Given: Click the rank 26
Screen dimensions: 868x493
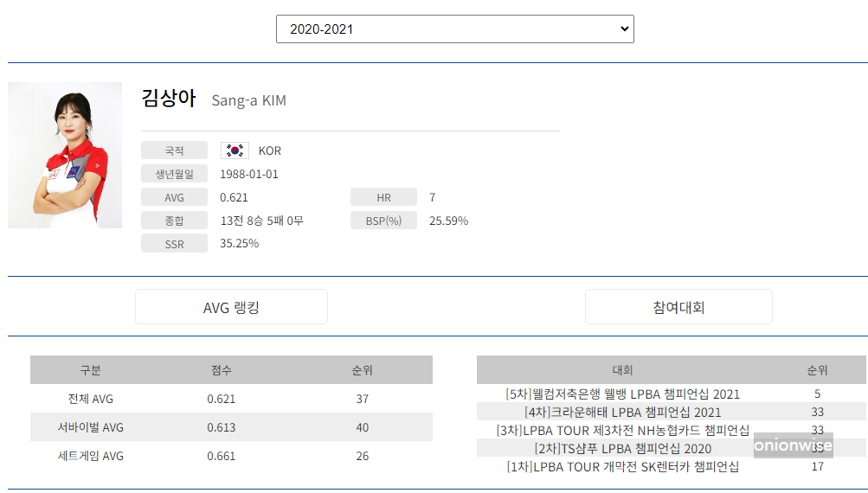Looking at the screenshot, I should tap(362, 457).
